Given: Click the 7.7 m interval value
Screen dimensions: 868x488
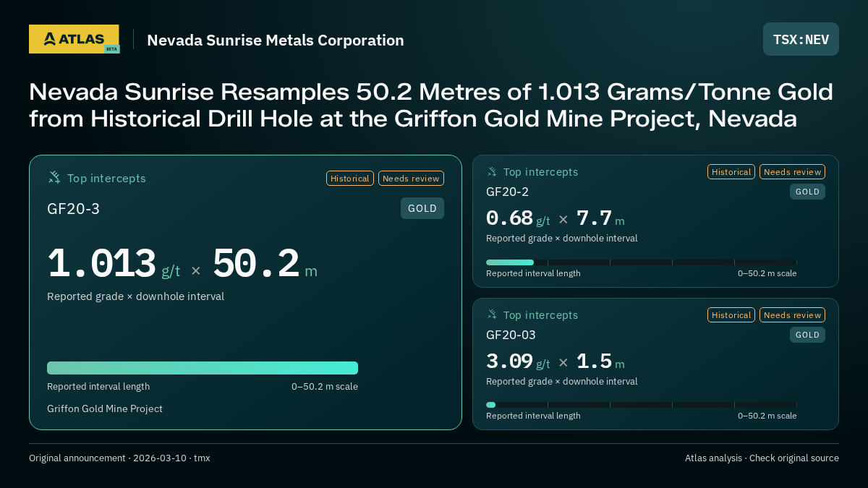Looking at the screenshot, I should pyautogui.click(x=600, y=218).
